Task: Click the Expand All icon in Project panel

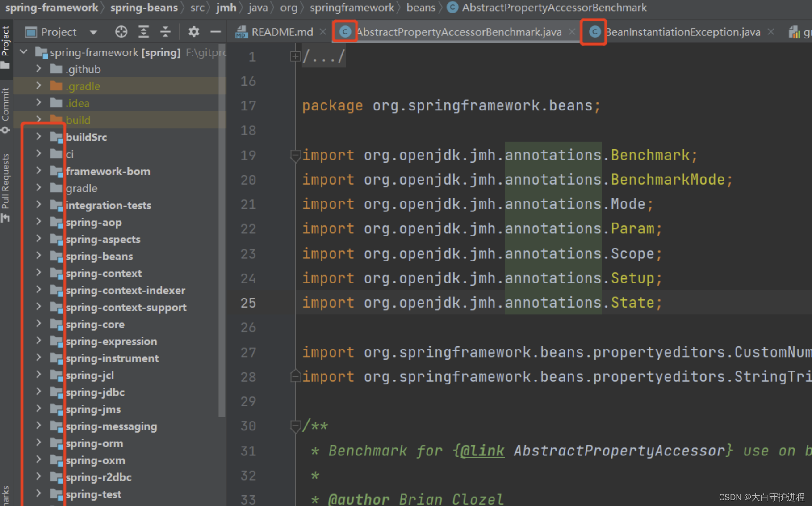Action: [143, 32]
